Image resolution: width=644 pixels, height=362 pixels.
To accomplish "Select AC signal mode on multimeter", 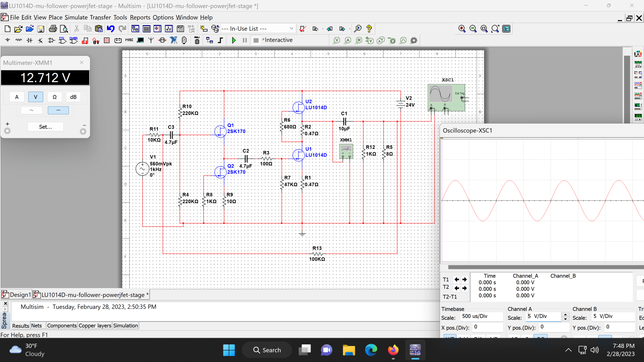I will click(31, 110).
